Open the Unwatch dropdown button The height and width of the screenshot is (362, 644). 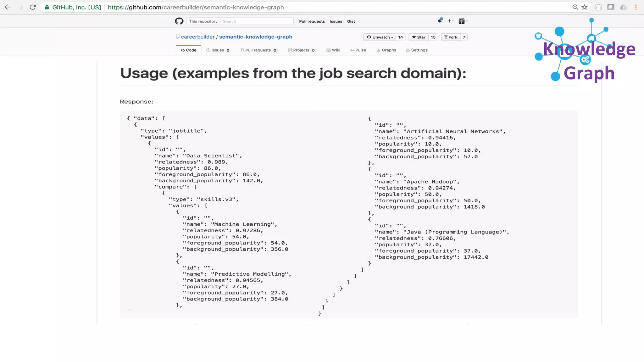click(x=380, y=37)
